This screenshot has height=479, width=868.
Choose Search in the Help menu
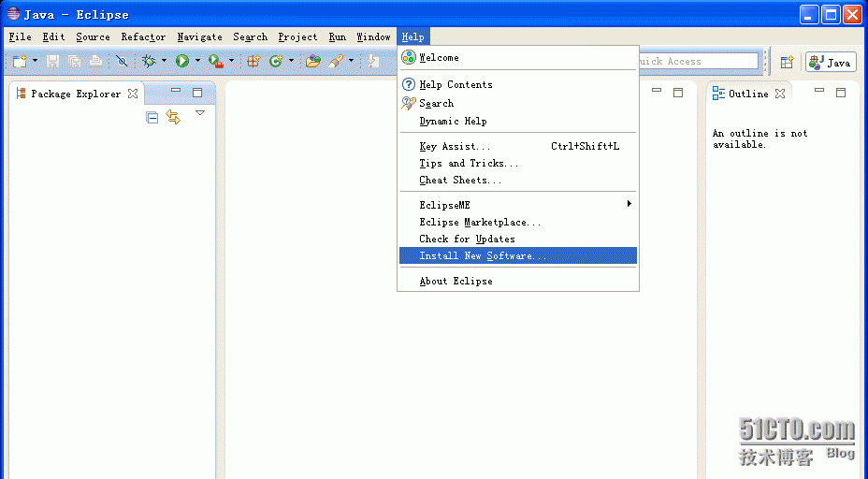518,103
